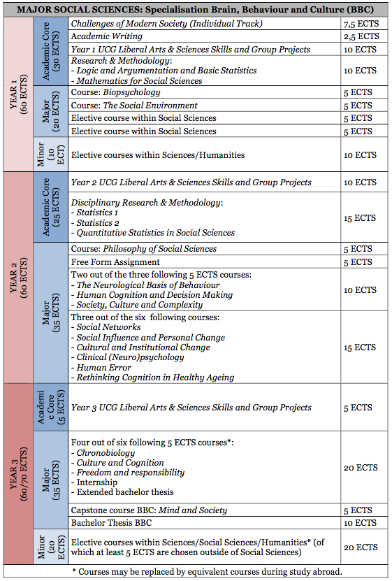Click the YEAR 3 (60/70 ECTS) column cell
The width and height of the screenshot is (392, 581).
click(18, 474)
